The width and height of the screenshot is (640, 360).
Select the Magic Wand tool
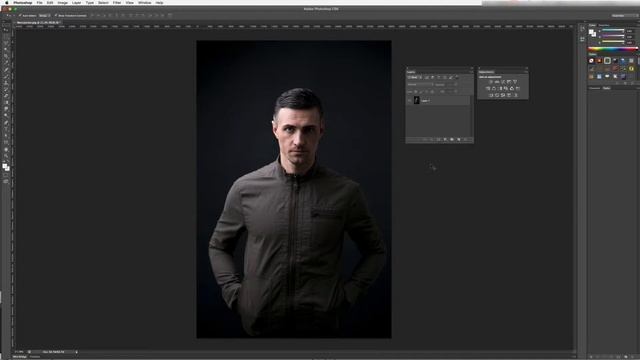click(6, 49)
